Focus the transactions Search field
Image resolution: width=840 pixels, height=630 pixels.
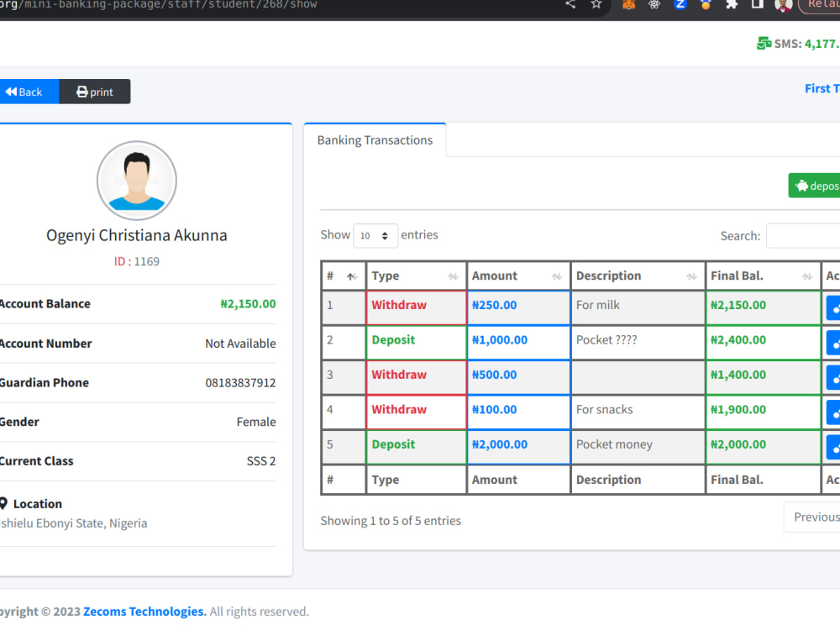(x=803, y=236)
